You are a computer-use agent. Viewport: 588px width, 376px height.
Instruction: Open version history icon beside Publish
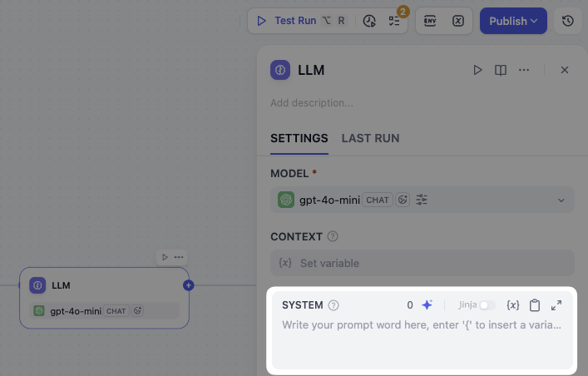coord(567,21)
